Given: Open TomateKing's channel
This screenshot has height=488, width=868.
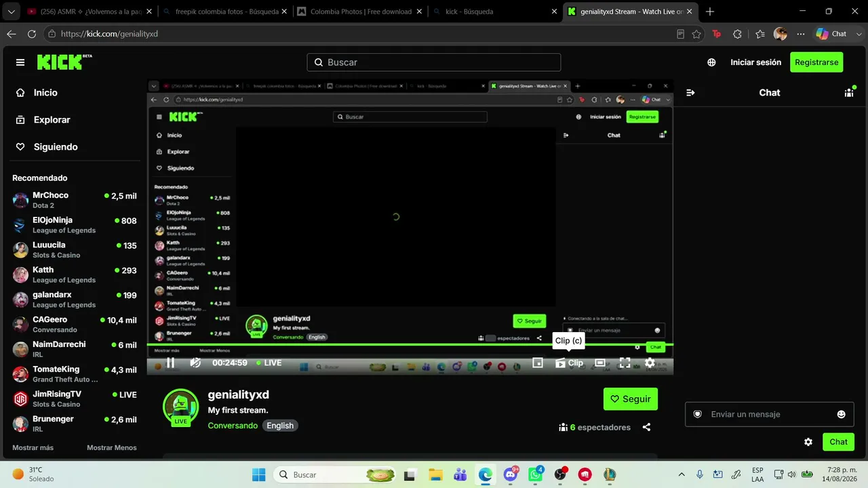Looking at the screenshot, I should pos(75,374).
